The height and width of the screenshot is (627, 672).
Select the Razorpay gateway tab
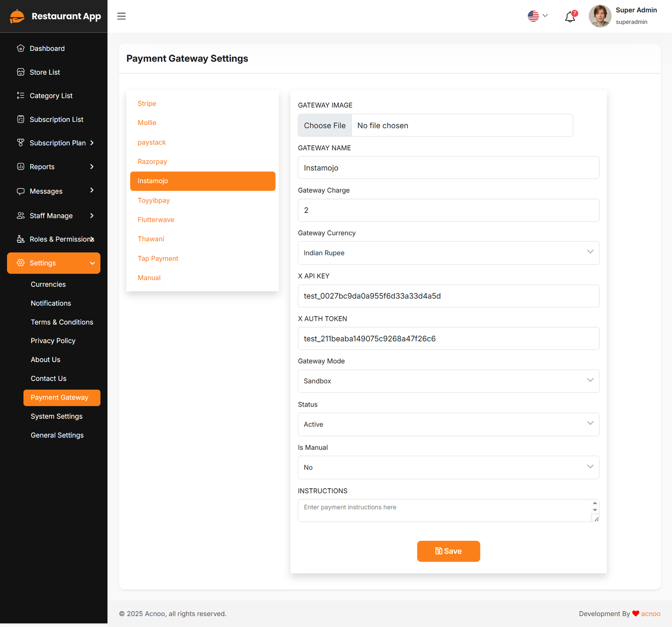pyautogui.click(x=152, y=162)
